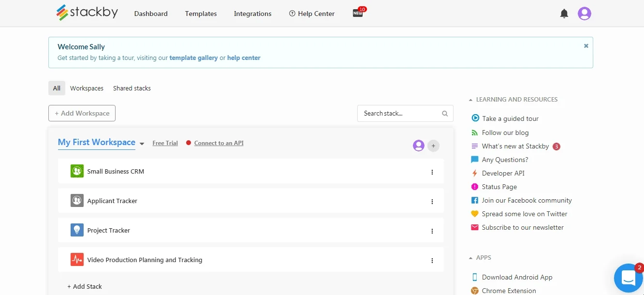Click the guided tour play icon
Viewport: 644px width, 295px height.
[x=475, y=118]
